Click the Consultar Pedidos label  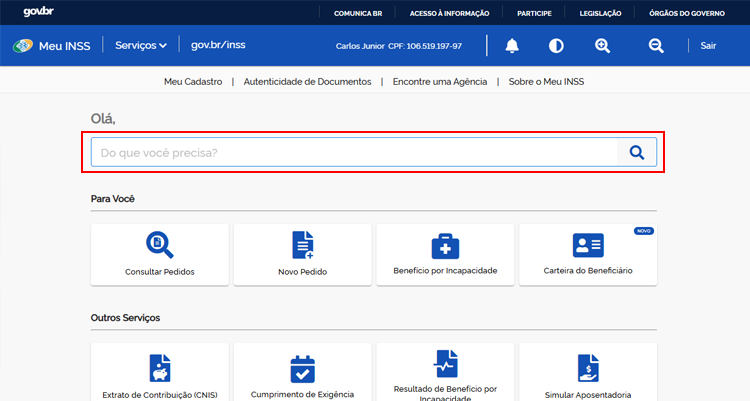pyautogui.click(x=160, y=272)
